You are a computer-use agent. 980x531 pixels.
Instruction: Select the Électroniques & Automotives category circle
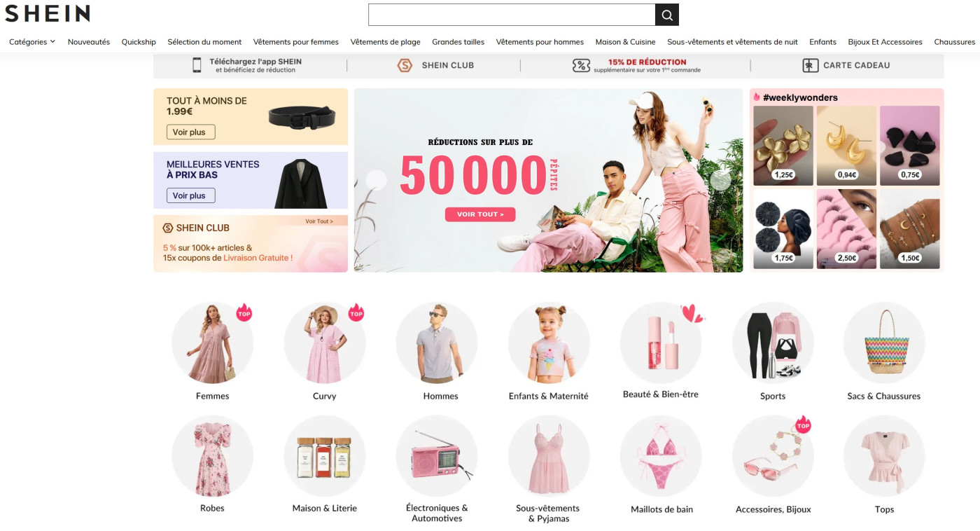tap(437, 455)
